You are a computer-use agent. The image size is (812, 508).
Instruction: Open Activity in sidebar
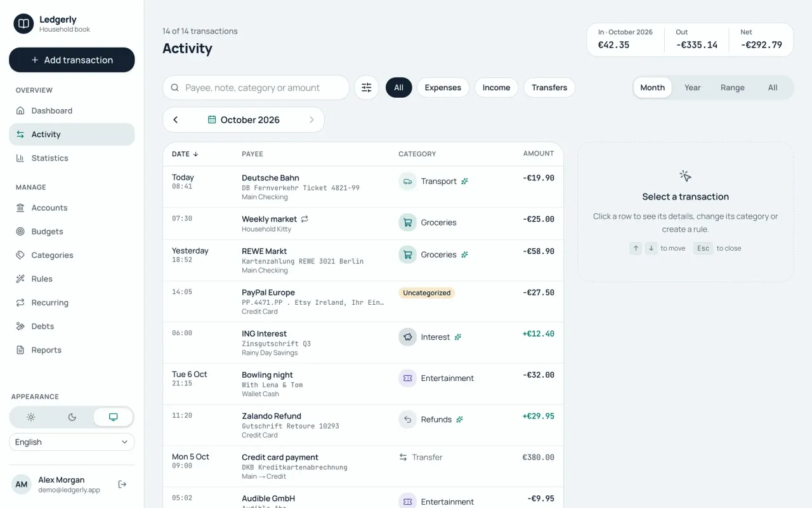tap(72, 135)
